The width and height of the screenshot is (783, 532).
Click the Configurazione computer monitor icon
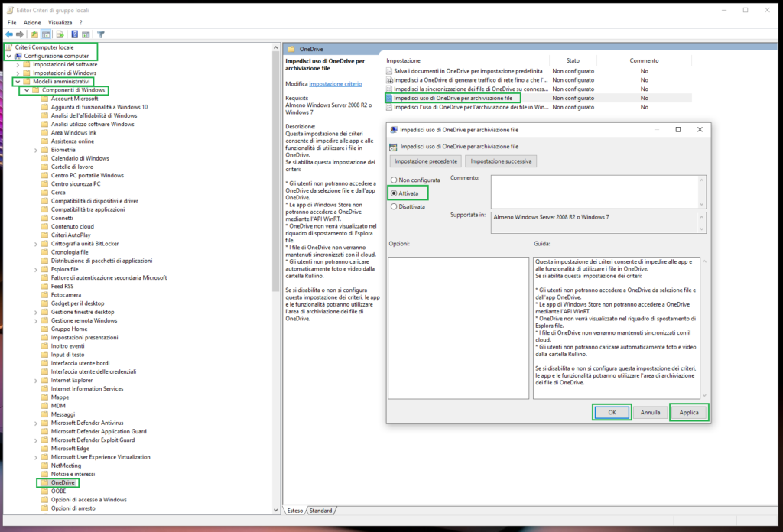tap(18, 56)
